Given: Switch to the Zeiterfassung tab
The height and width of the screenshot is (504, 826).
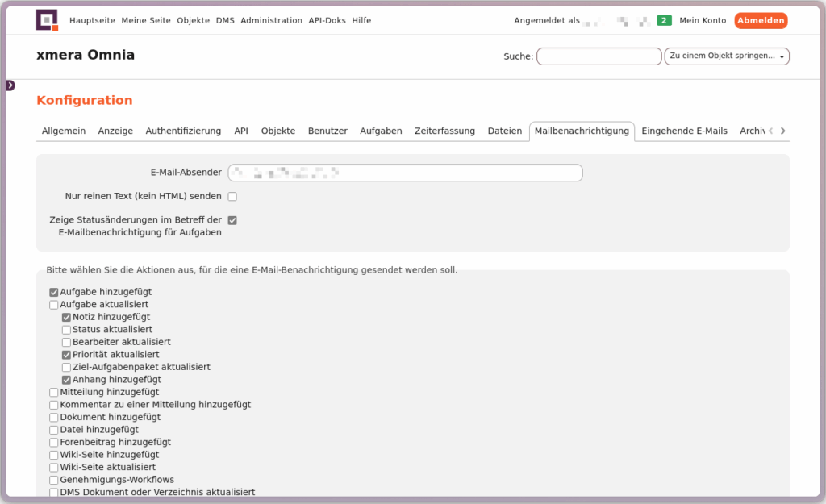Looking at the screenshot, I should coord(444,131).
